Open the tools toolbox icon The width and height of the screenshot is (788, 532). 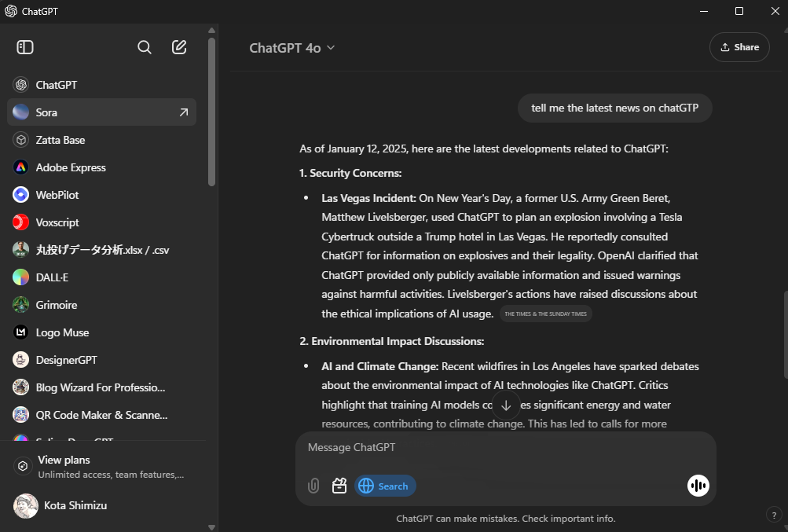coord(339,486)
